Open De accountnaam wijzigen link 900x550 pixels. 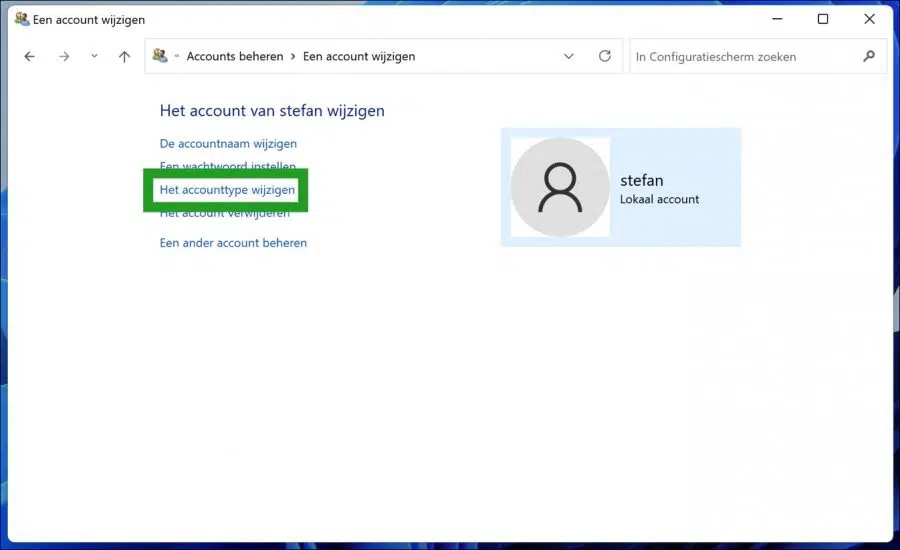click(228, 144)
